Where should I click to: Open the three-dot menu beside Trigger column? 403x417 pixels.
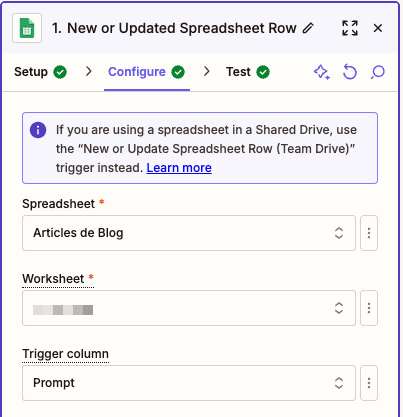tap(369, 383)
